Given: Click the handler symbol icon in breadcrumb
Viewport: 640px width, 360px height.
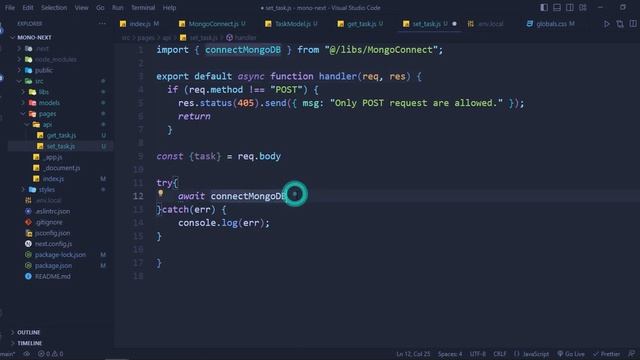Looking at the screenshot, I should 229,38.
